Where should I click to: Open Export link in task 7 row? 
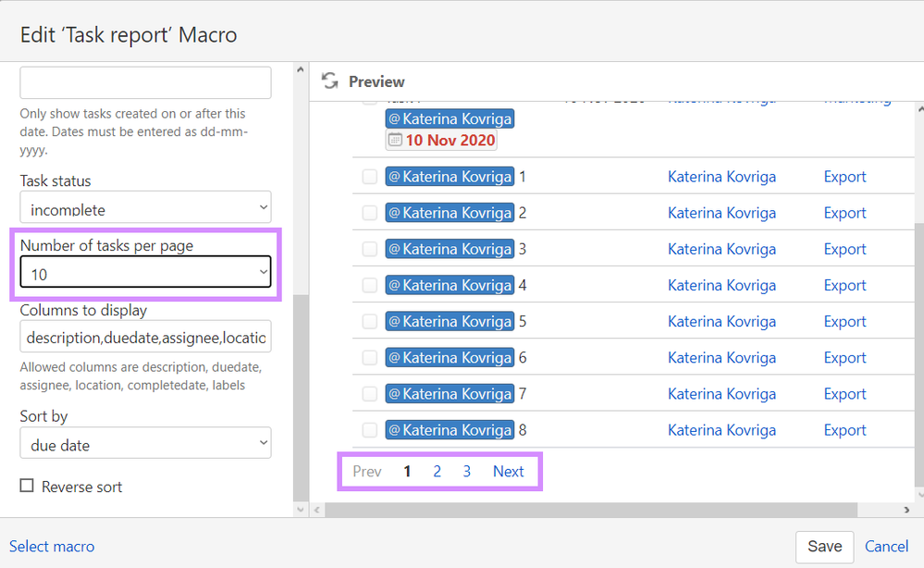(x=844, y=393)
